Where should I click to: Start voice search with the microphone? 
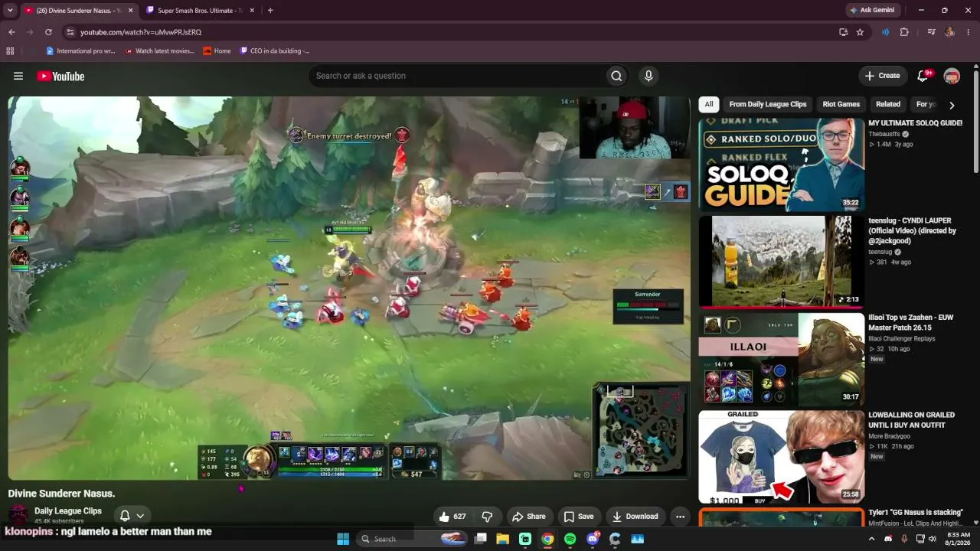click(648, 76)
